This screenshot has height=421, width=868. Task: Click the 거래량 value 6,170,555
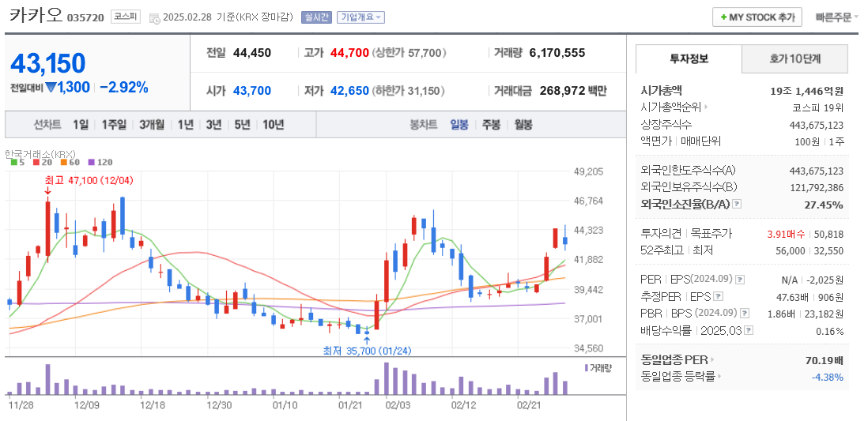pyautogui.click(x=557, y=53)
